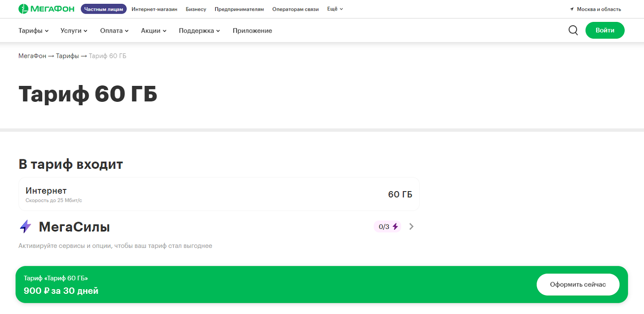644x314 pixels.
Task: Open the Акции dropdown menu
Action: 154,30
